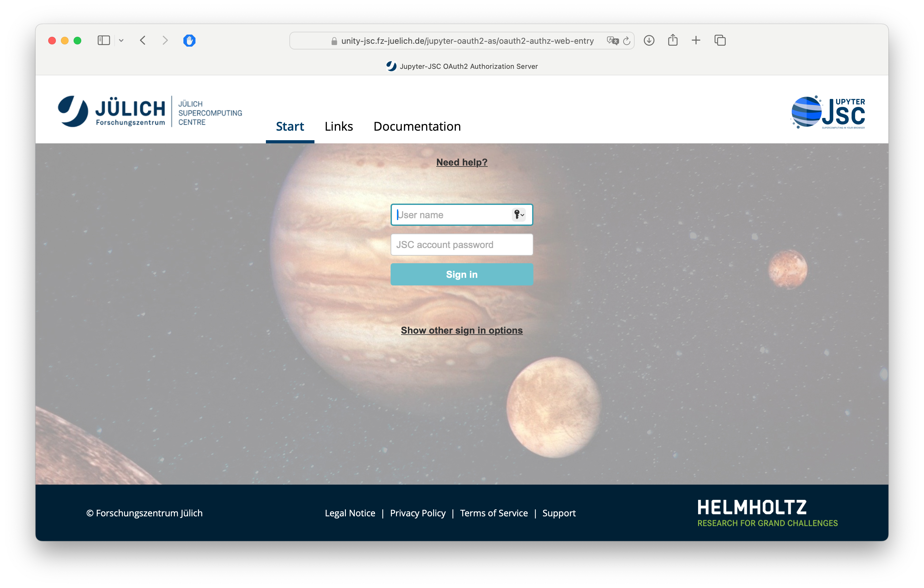Click the share icon
The width and height of the screenshot is (924, 588).
coord(673,40)
